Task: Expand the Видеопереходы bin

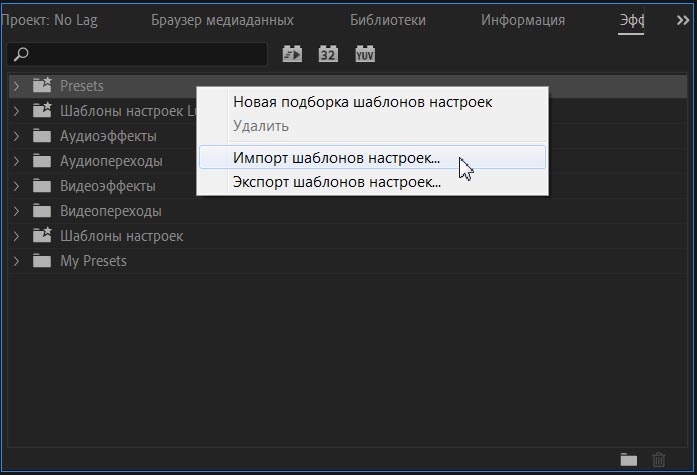Action: pyautogui.click(x=16, y=211)
